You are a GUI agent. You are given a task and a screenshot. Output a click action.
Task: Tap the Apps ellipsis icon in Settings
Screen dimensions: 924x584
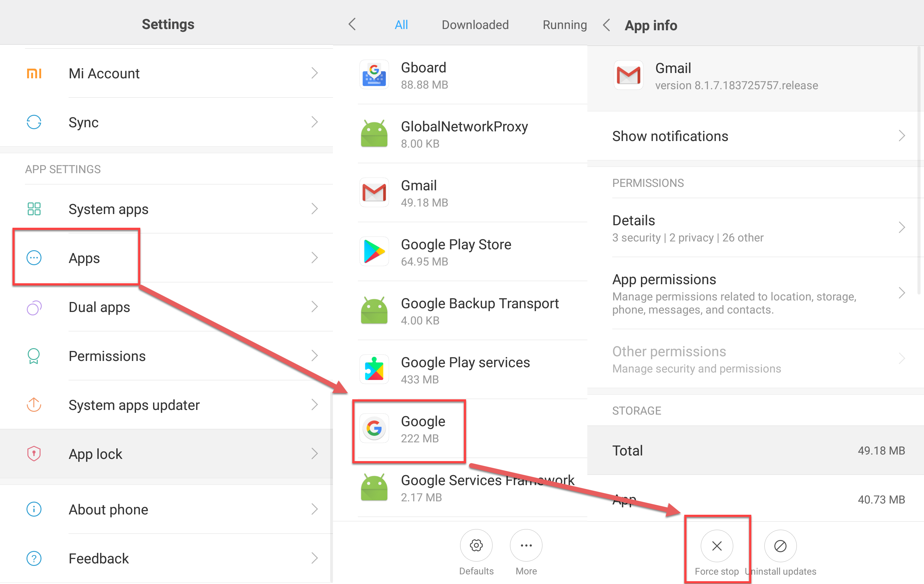pos(34,258)
